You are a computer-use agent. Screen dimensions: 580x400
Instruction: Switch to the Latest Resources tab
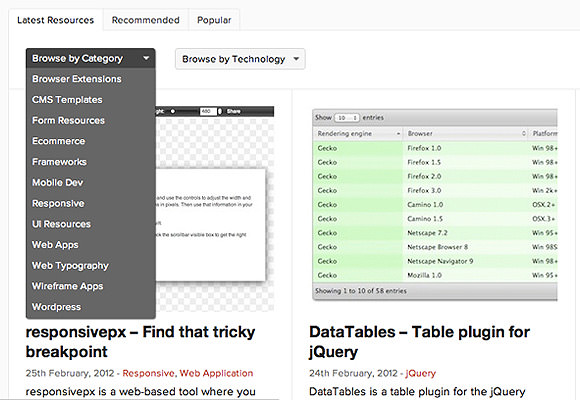[x=55, y=20]
